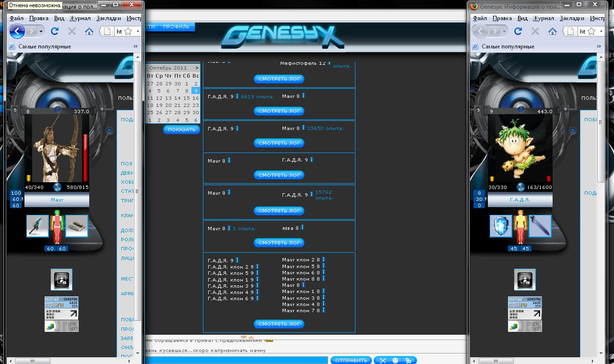Arrow stats counter in Г.А.Д.Я. window
This screenshot has height=364, width=614.
(525, 314)
